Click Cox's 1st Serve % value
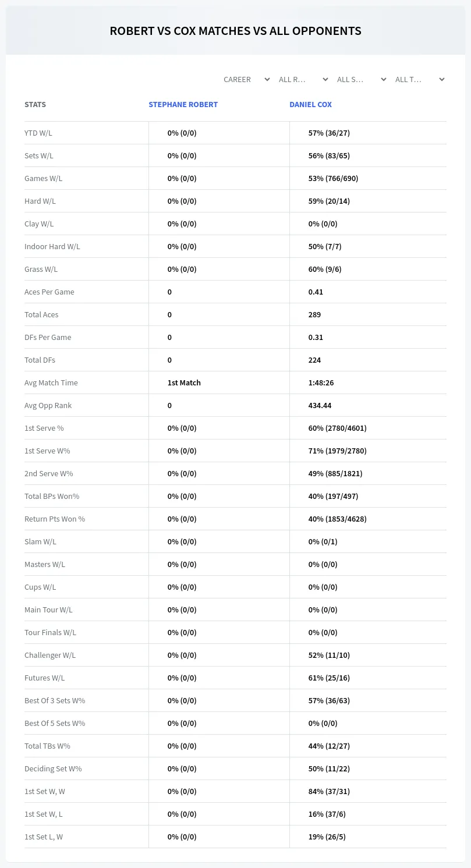 [x=338, y=428]
